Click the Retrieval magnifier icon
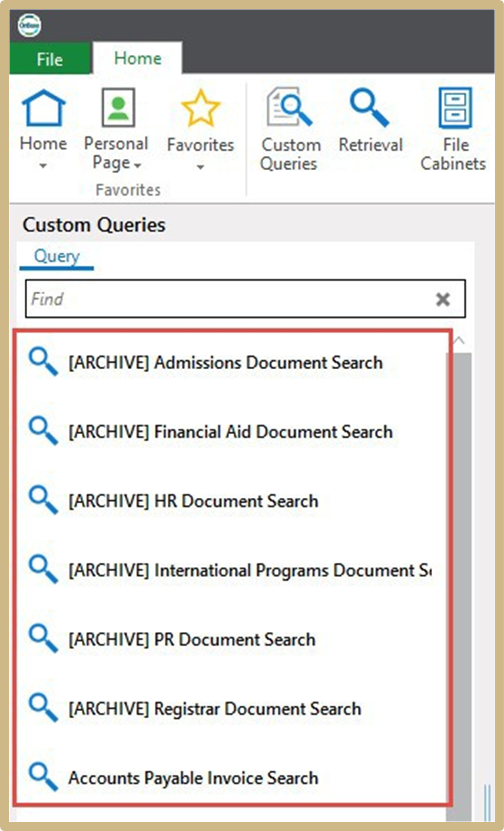 point(370,108)
